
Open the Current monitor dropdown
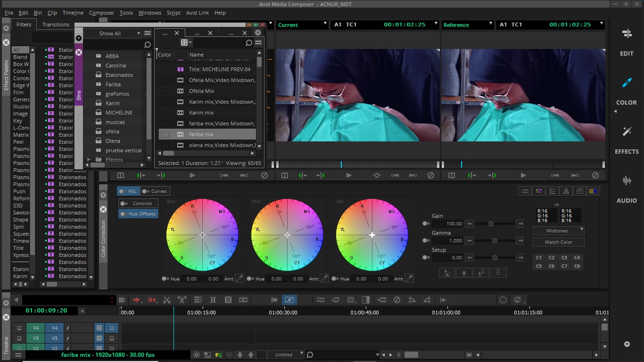pos(302,25)
